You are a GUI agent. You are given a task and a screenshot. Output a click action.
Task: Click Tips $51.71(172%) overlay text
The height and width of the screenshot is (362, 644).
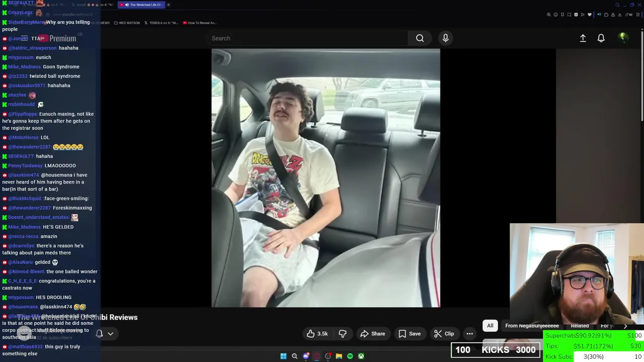click(579, 346)
